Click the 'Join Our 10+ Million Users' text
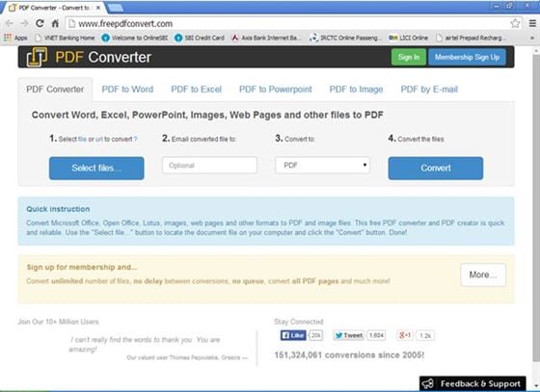 (x=58, y=322)
